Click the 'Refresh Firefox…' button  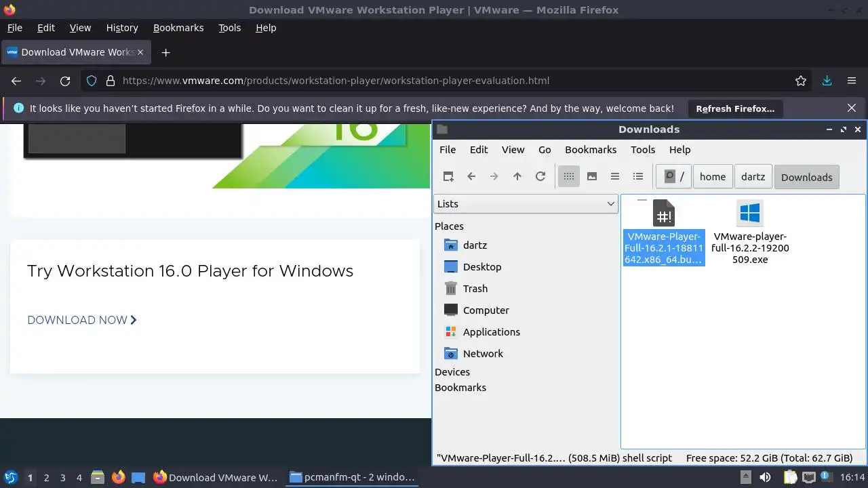coord(735,108)
